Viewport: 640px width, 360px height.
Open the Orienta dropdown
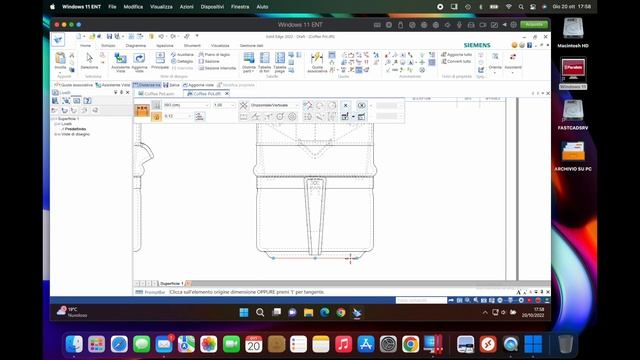pyautogui.click(x=495, y=63)
